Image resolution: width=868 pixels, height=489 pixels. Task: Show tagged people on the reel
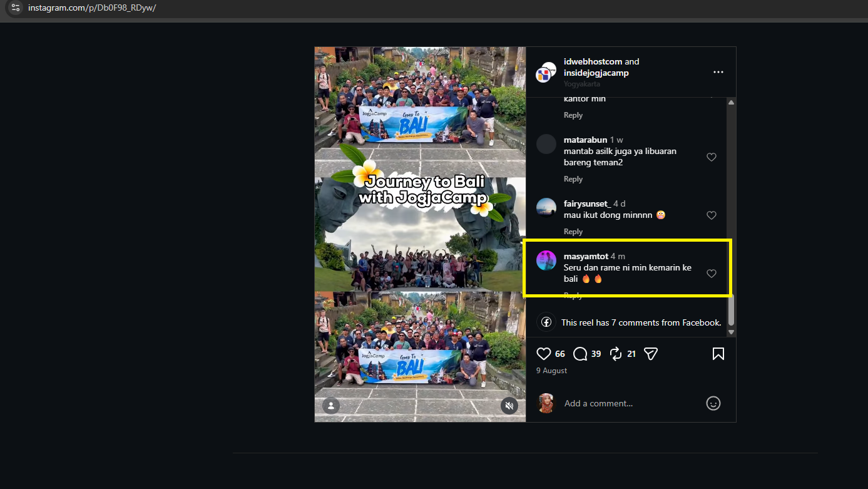click(331, 406)
